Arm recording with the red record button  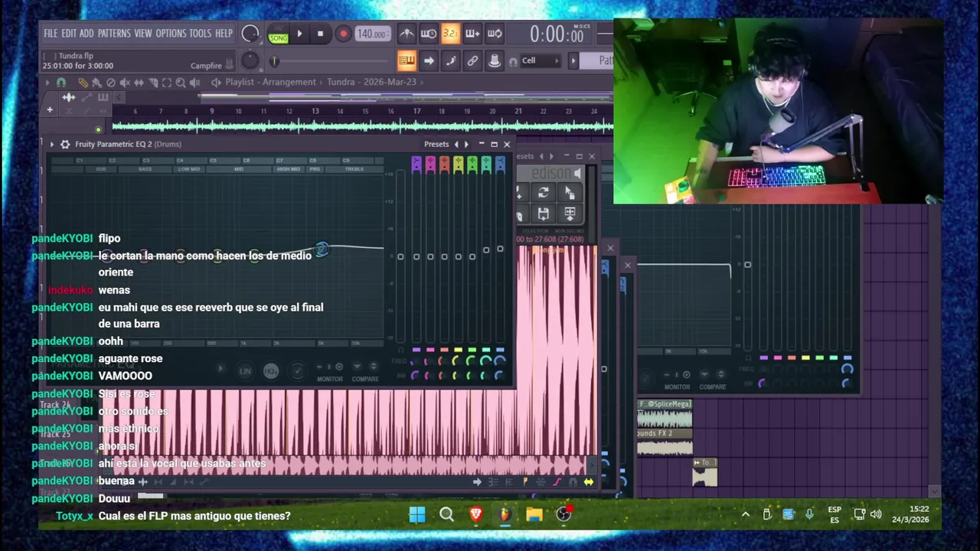[x=343, y=34]
